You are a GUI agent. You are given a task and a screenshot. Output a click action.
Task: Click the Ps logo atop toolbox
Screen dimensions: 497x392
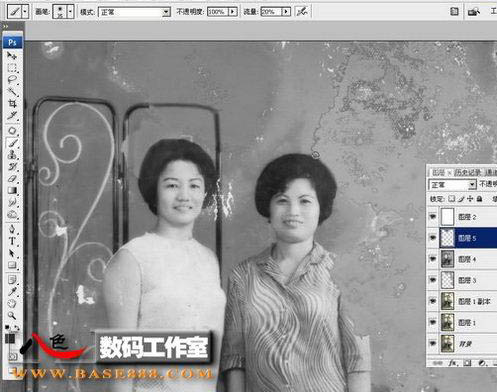coord(12,43)
